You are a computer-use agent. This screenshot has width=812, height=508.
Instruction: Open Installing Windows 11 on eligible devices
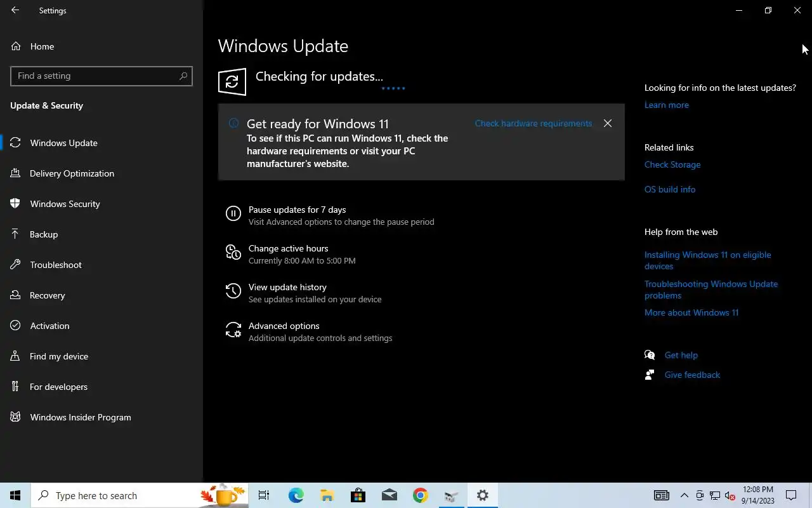point(708,260)
